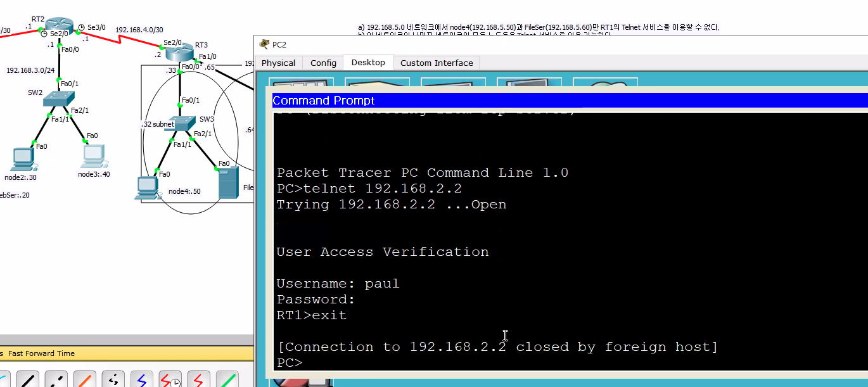Click the Fa0/1 label above SW2

click(x=70, y=83)
